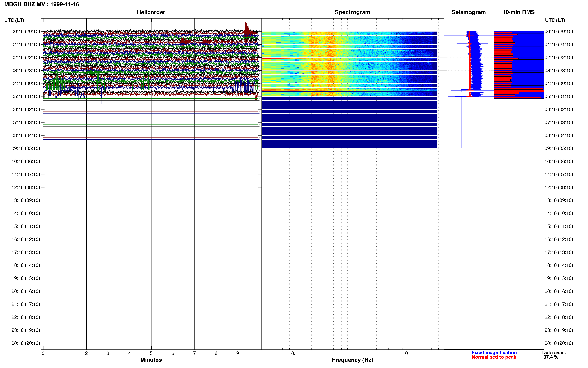Click the right 10:10 (06:10) time label
The width and height of the screenshot is (588, 368).
pos(559,161)
